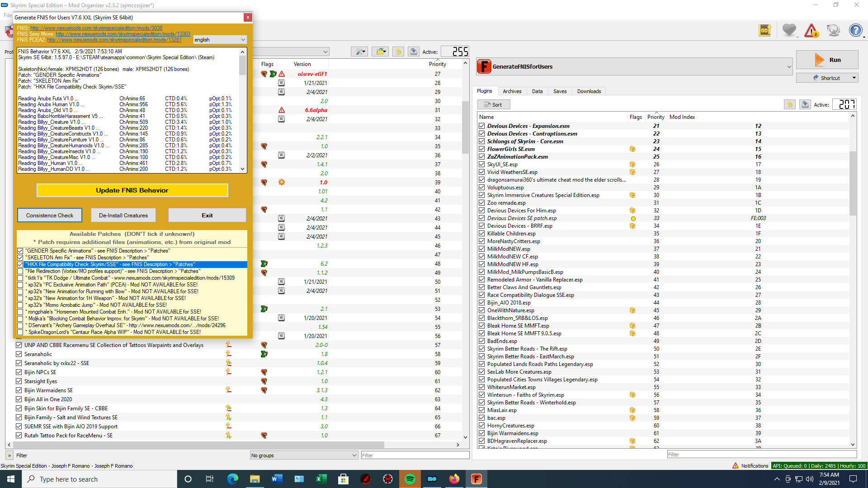Screen dimensions: 868x488
Task: Toggle the SKELETON Arm Fix patch
Action: click(x=20, y=258)
